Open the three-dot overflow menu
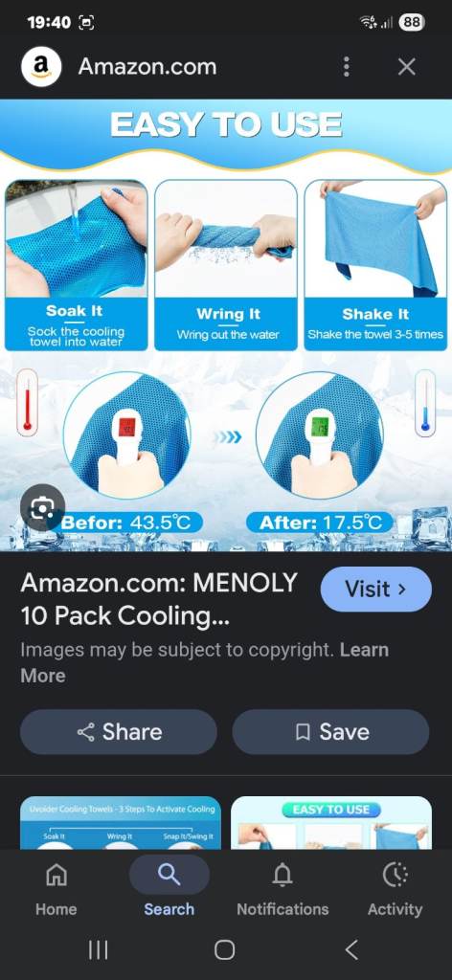Viewport: 452px width, 980px height. coord(347,67)
